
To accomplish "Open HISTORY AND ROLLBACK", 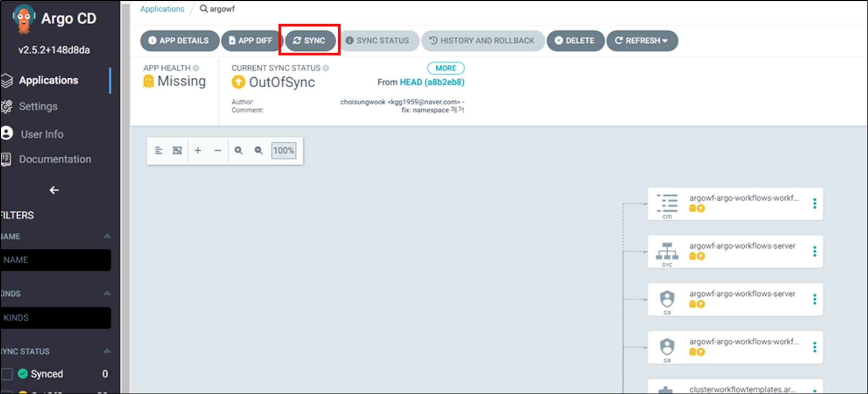I will coord(483,40).
